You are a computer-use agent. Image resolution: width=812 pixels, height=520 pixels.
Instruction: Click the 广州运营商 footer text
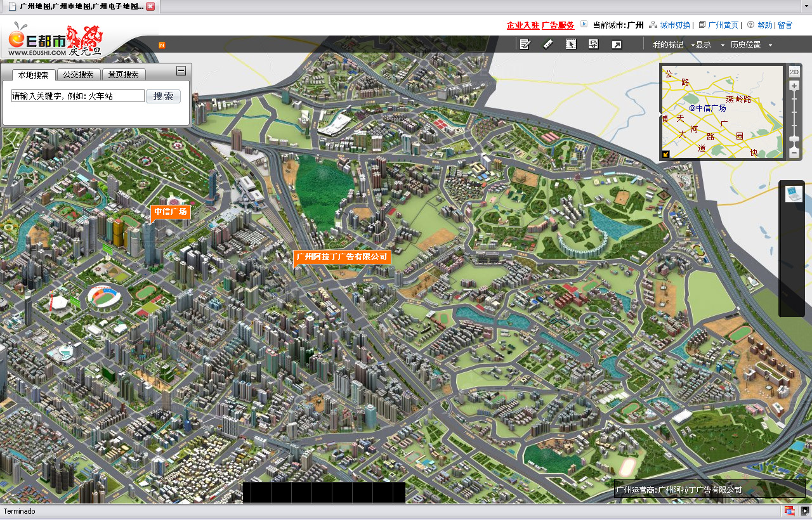click(679, 490)
